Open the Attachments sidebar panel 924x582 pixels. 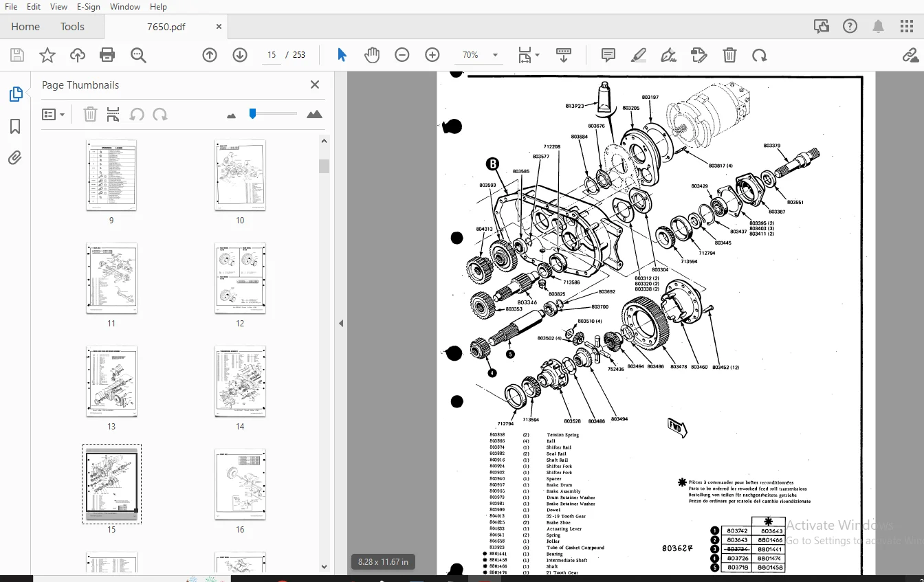click(x=15, y=158)
